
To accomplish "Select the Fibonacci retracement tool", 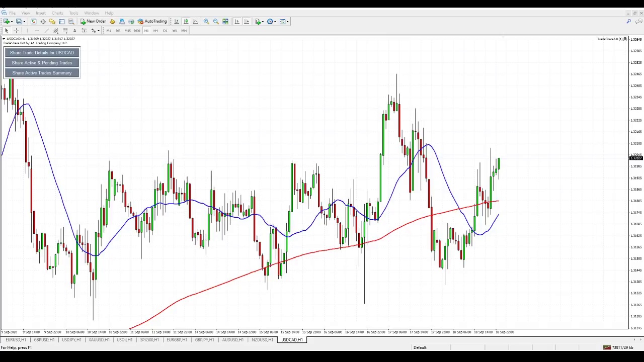I will [x=65, y=31].
